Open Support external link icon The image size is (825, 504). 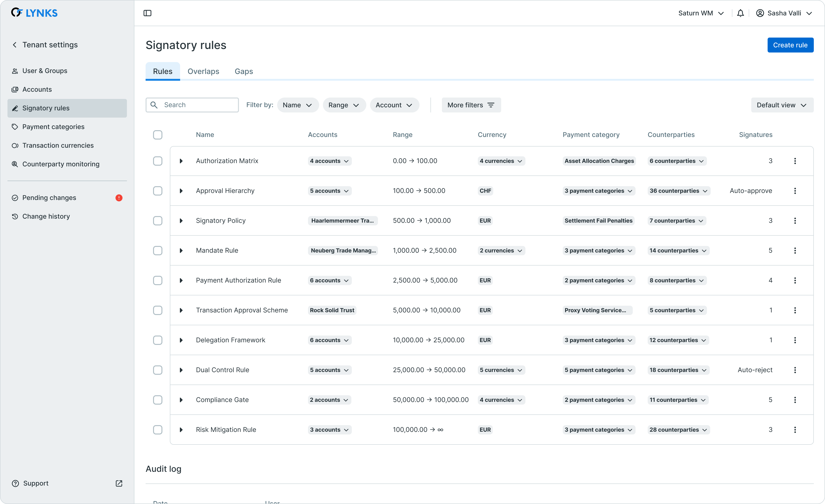119,483
